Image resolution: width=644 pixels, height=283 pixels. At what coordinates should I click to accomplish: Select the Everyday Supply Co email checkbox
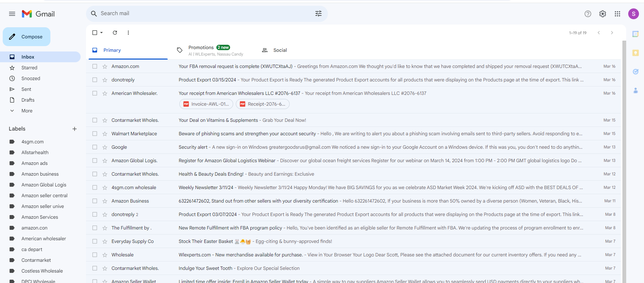pyautogui.click(x=95, y=241)
